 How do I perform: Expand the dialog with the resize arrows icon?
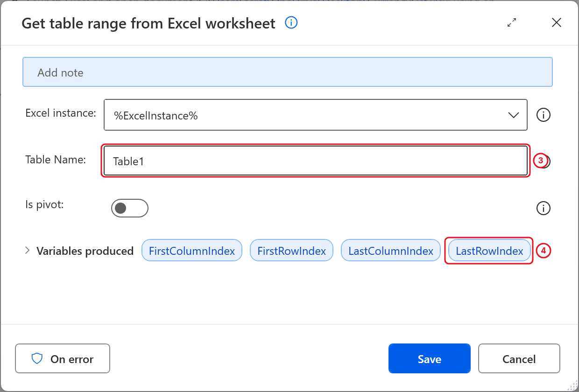pyautogui.click(x=512, y=22)
